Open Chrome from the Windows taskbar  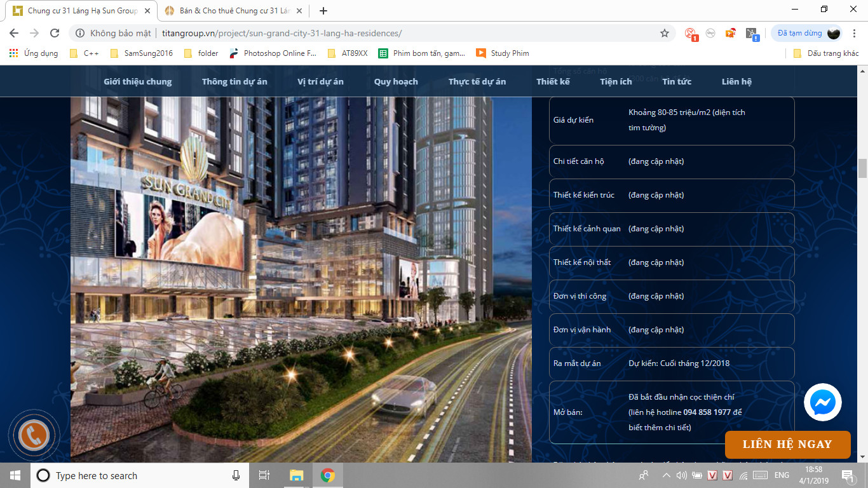(328, 475)
